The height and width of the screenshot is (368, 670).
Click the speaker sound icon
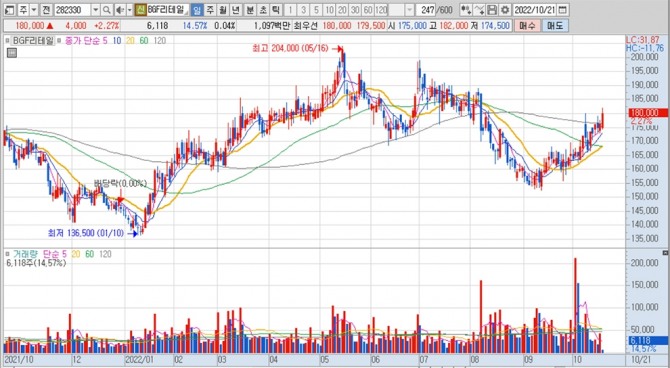tap(120, 10)
